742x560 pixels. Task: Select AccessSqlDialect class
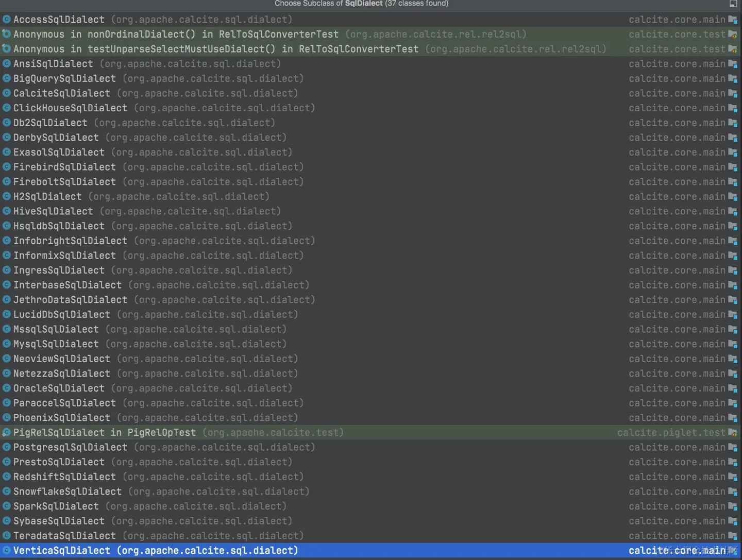point(370,20)
